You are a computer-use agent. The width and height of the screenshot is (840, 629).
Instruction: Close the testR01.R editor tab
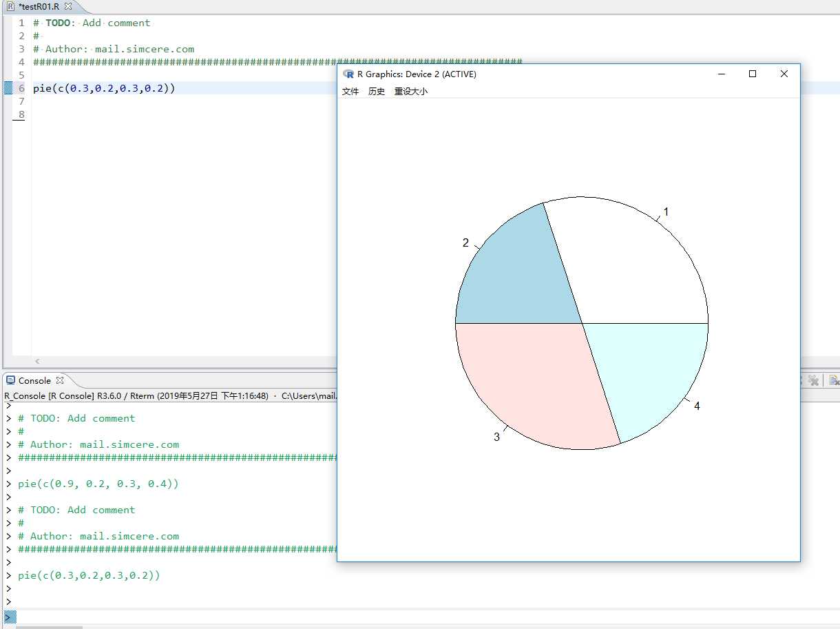[x=67, y=6]
